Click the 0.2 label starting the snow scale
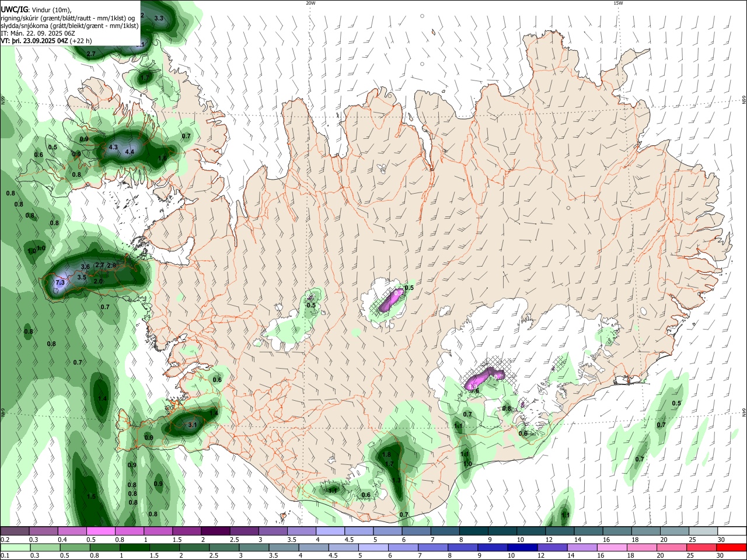The image size is (747, 560). tap(5, 540)
